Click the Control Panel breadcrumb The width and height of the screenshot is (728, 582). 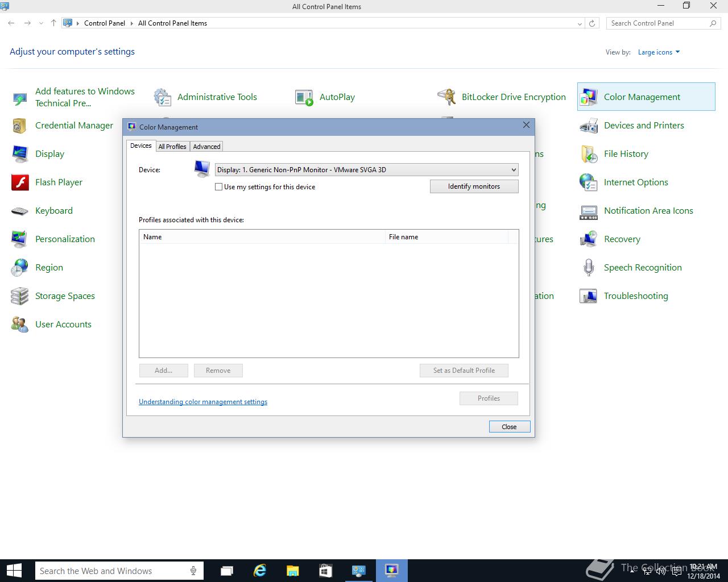(105, 23)
